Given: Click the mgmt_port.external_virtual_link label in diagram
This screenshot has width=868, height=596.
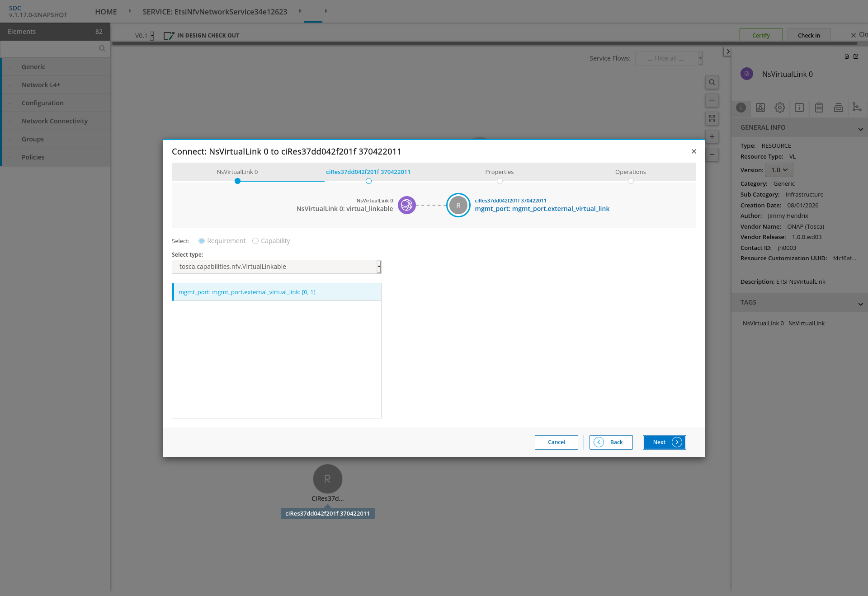Looking at the screenshot, I should (542, 209).
